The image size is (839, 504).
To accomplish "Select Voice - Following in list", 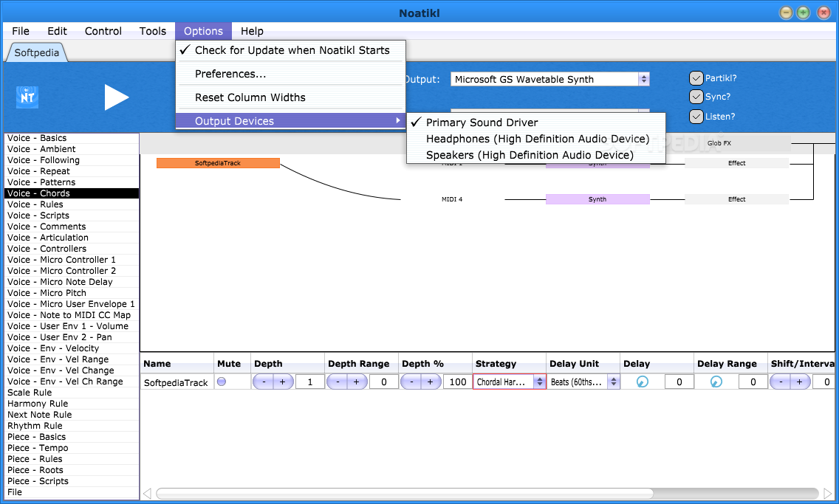I will (72, 160).
